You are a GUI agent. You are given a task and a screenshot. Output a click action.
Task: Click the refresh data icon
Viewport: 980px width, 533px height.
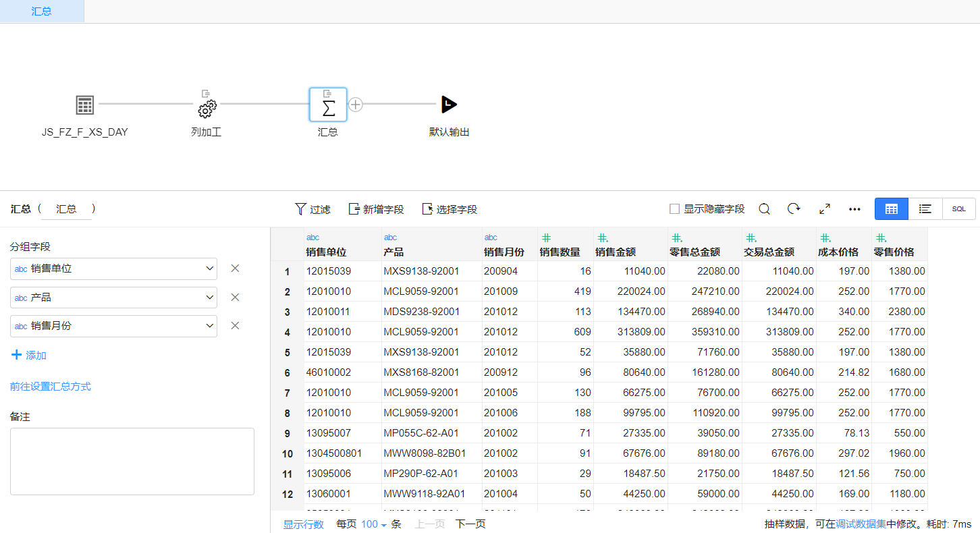794,209
